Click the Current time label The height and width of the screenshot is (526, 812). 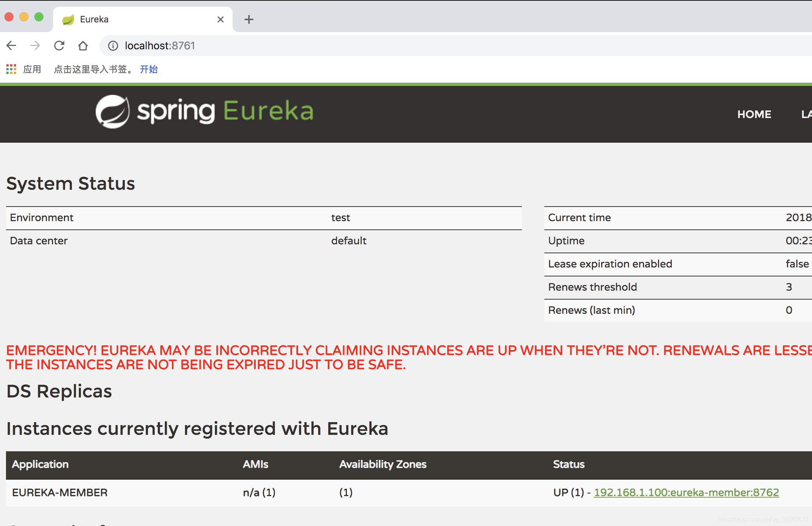579,218
